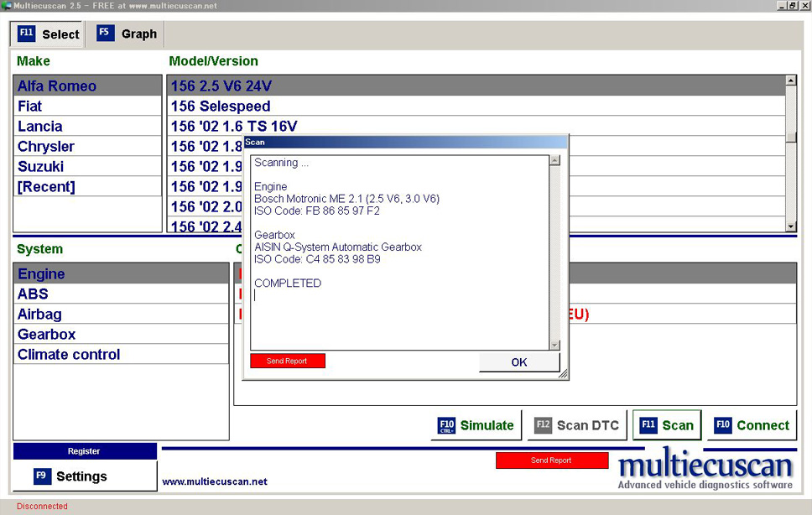Click scroll down arrow of Model/Version list
Screen dimensions: 812x515
tap(791, 226)
